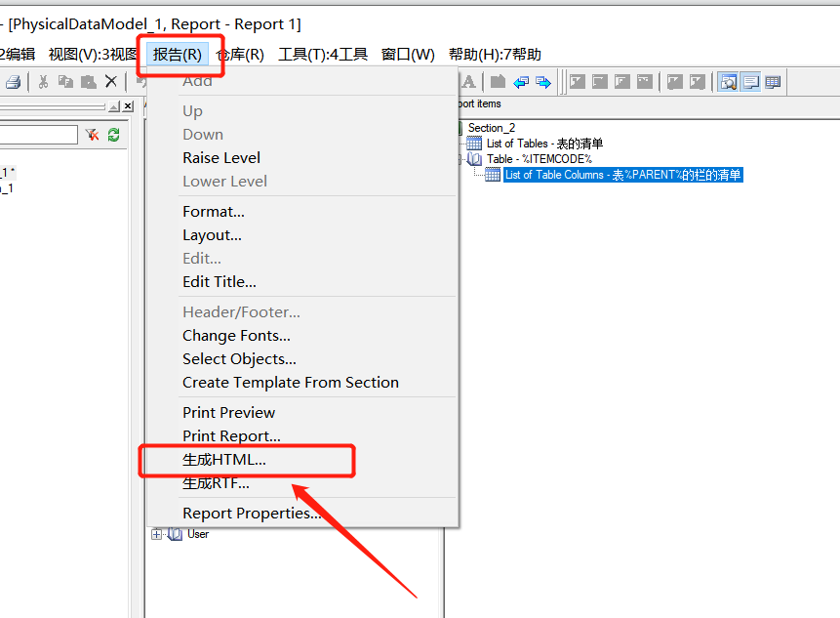The height and width of the screenshot is (618, 840).
Task: Toggle the comment-style pane icon in the toolbar
Action: coord(750,82)
